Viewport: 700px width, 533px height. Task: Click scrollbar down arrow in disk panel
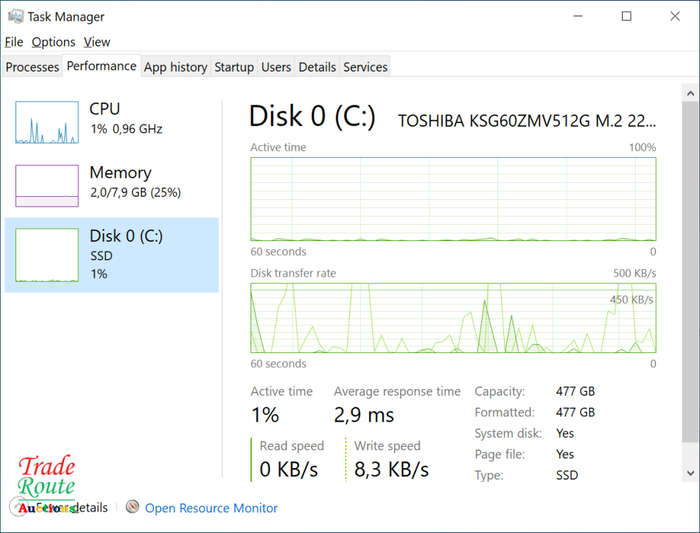pyautogui.click(x=690, y=473)
